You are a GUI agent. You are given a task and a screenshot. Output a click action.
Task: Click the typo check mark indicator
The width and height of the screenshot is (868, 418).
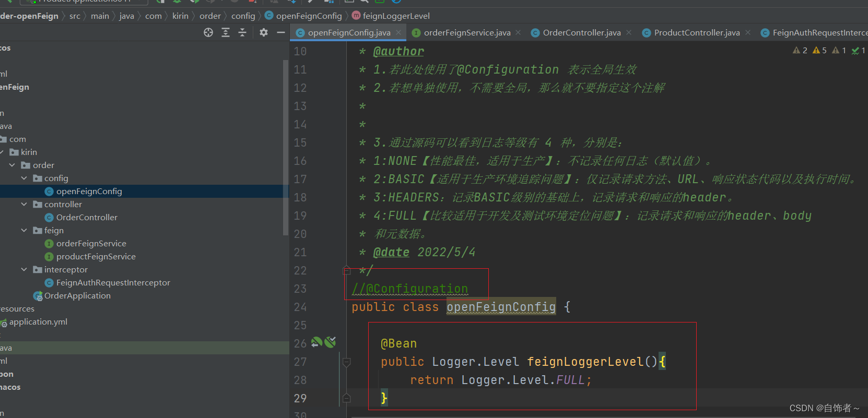859,50
